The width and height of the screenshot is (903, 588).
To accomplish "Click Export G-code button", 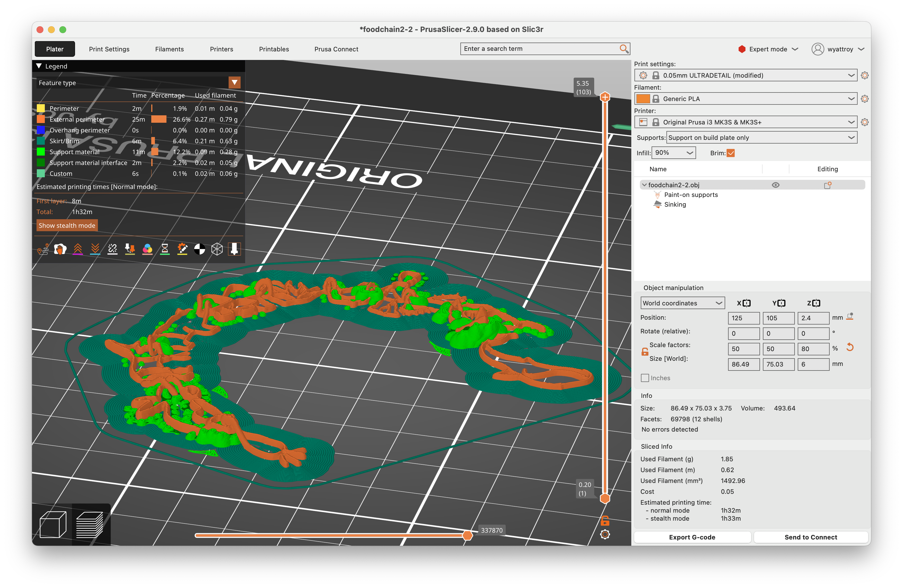I will click(692, 537).
